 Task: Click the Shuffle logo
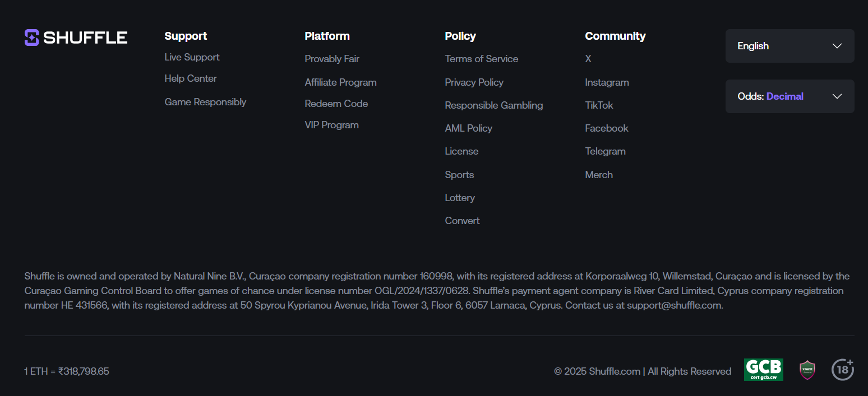click(x=76, y=38)
